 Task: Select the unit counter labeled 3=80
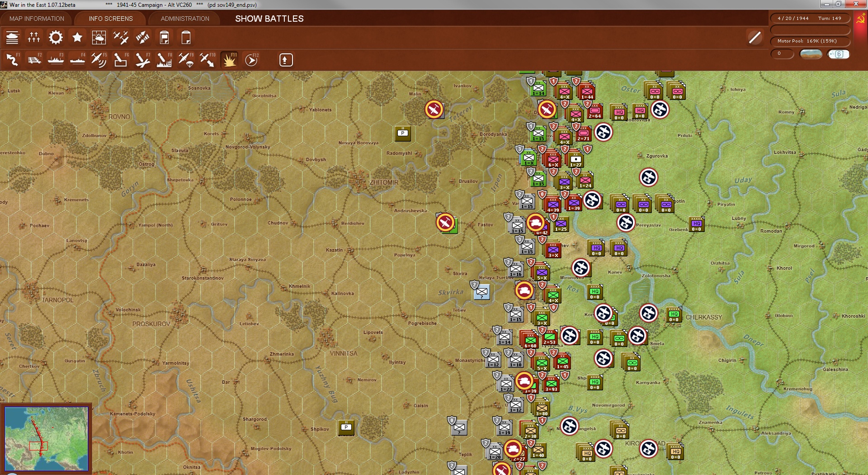[542, 408]
